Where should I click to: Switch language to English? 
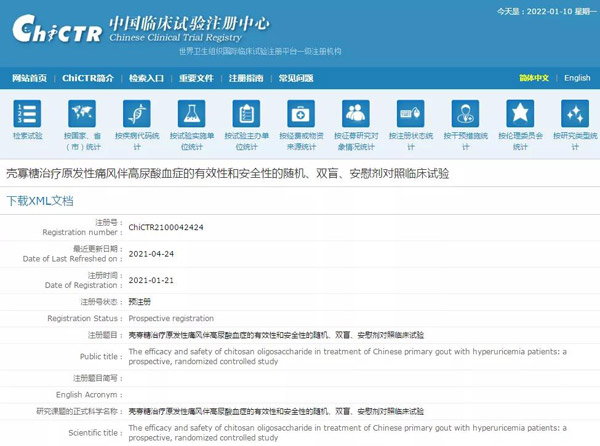point(577,78)
